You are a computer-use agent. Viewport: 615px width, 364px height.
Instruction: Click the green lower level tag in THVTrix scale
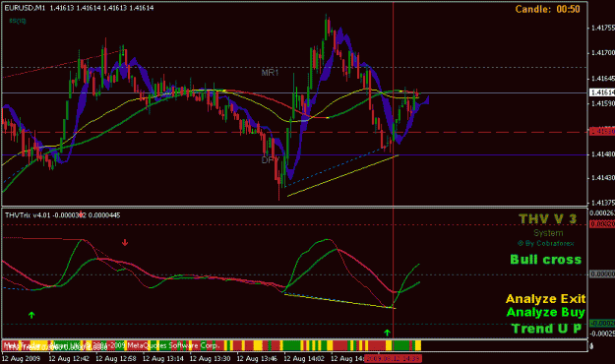(602, 324)
